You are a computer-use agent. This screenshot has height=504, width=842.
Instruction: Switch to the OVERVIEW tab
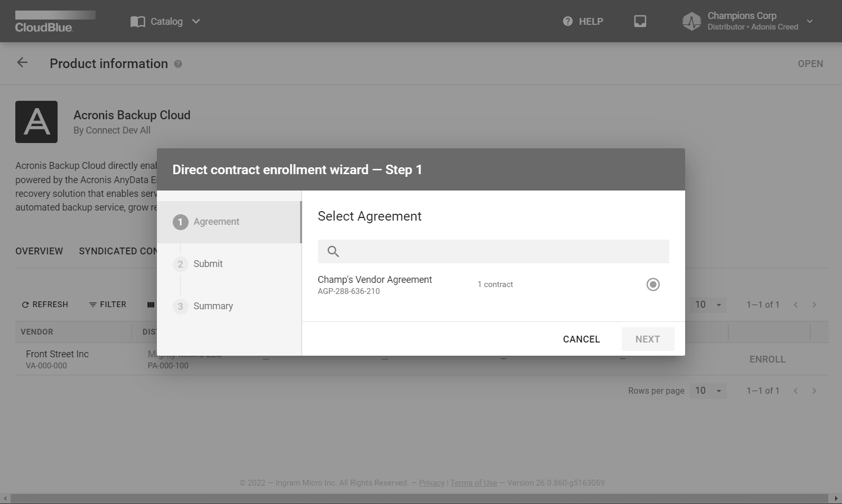(39, 251)
